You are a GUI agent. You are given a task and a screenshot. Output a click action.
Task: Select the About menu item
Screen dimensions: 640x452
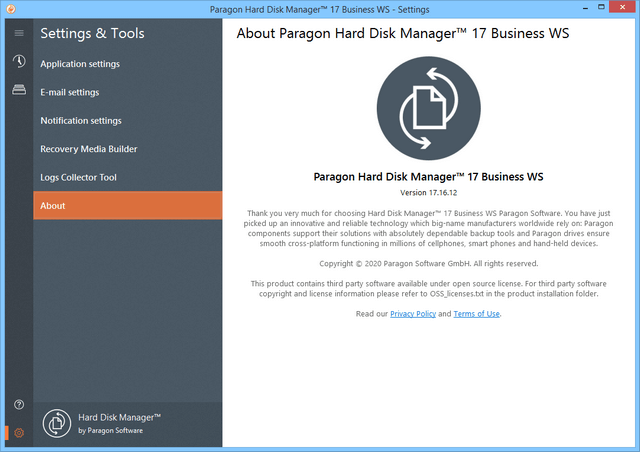[128, 205]
